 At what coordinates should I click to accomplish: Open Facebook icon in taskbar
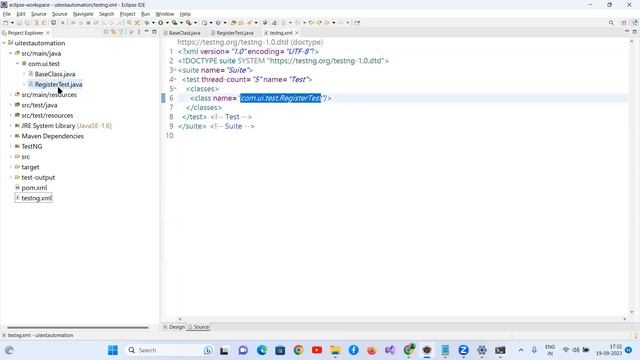(353, 350)
